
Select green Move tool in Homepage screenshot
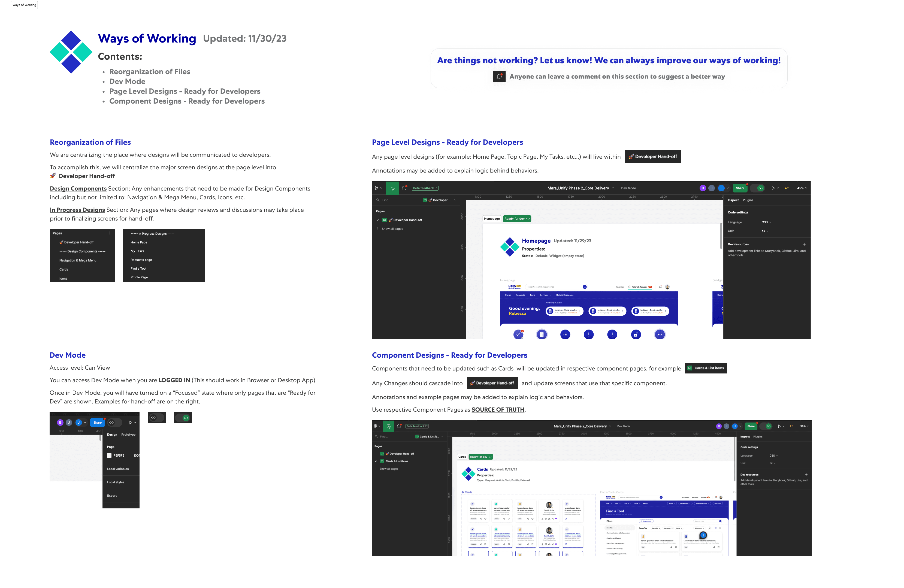[392, 188]
